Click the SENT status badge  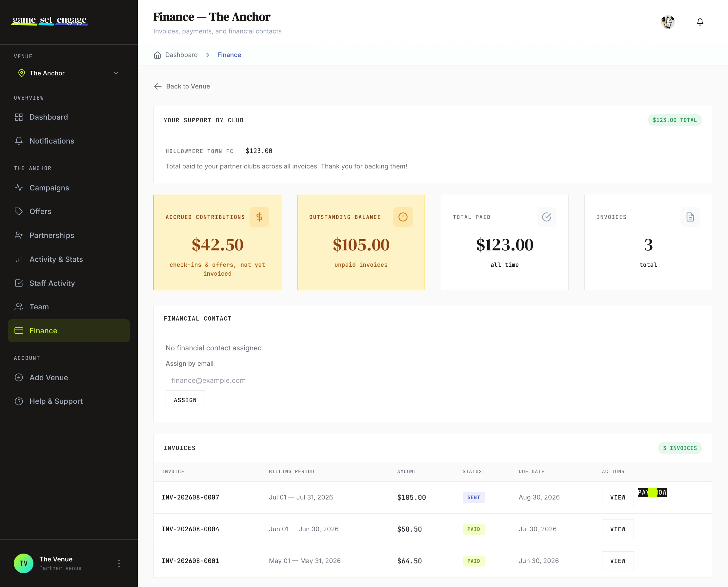click(474, 498)
